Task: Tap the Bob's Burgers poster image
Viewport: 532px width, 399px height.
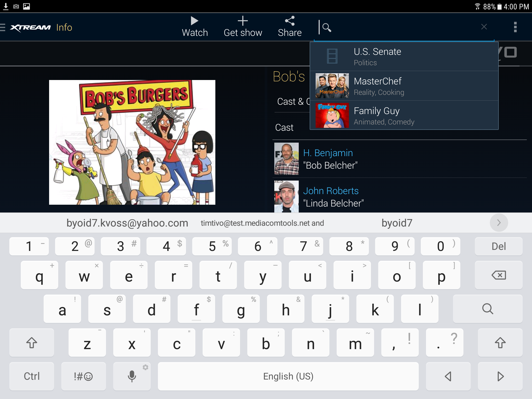Action: (132, 142)
